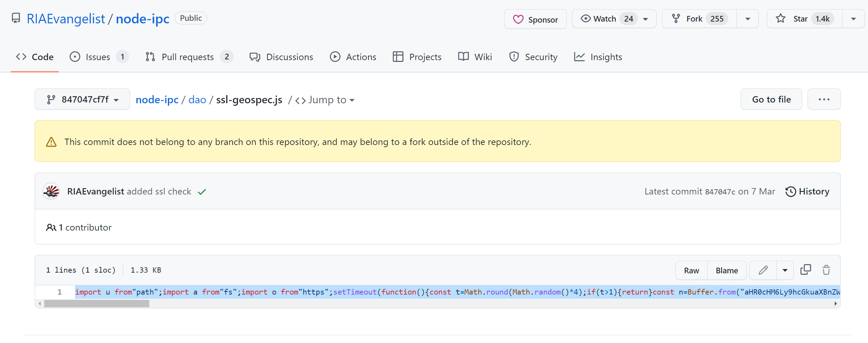Click the node-ipc breadcrumb link
Screen dimensions: 868x343
click(157, 100)
